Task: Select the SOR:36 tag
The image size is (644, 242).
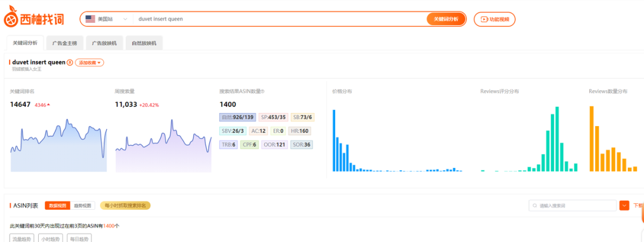Action: point(302,145)
